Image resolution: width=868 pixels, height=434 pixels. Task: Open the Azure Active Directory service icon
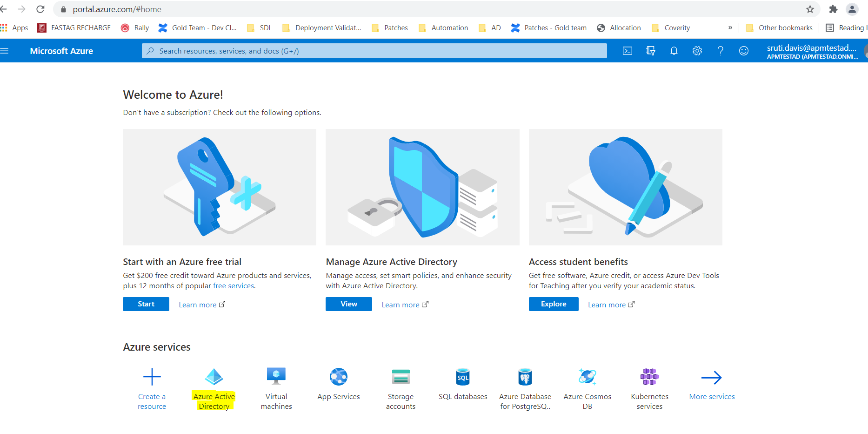(214, 377)
